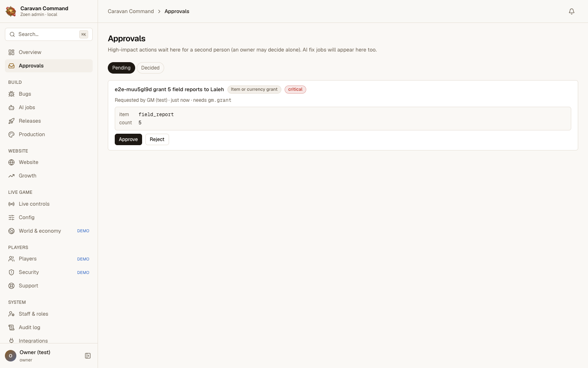Click the Caravan Command logo icon
588x368 pixels.
(x=11, y=11)
